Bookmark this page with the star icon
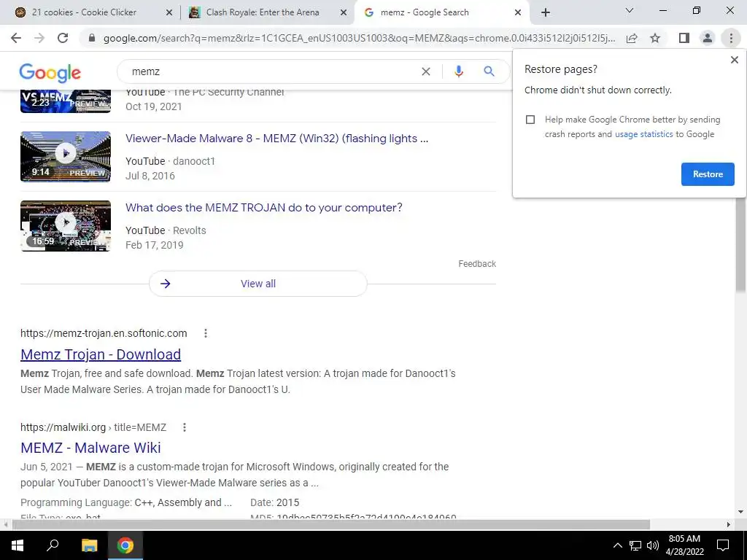The width and height of the screenshot is (747, 560). pos(655,38)
